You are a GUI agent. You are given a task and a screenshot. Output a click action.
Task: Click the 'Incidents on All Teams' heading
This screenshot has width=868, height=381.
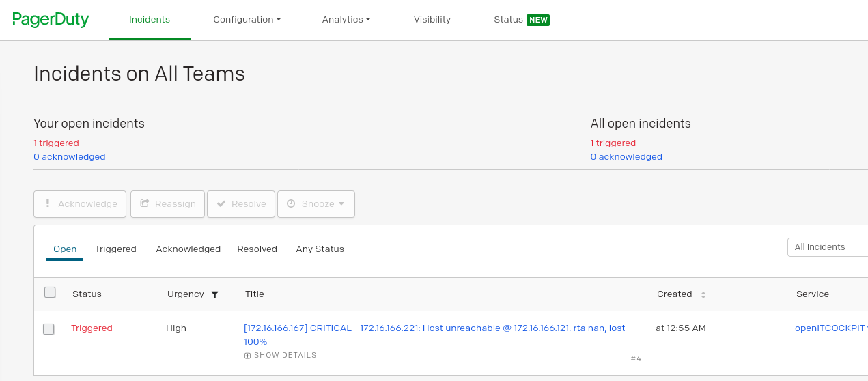pyautogui.click(x=139, y=74)
